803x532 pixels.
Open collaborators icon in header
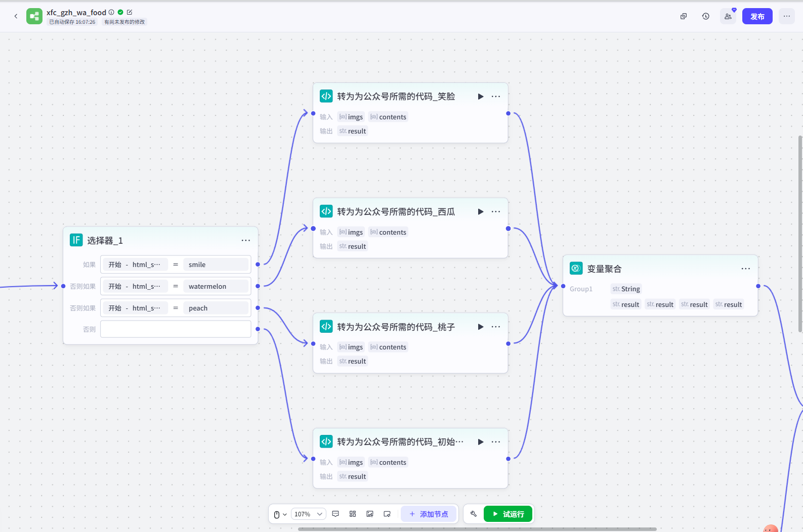point(728,16)
